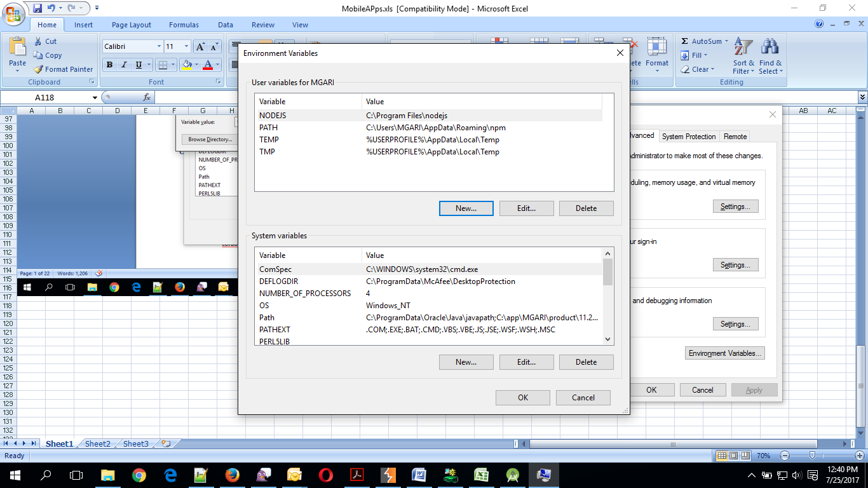Apply yellow fill color bucket
868x488 pixels.
point(186,65)
